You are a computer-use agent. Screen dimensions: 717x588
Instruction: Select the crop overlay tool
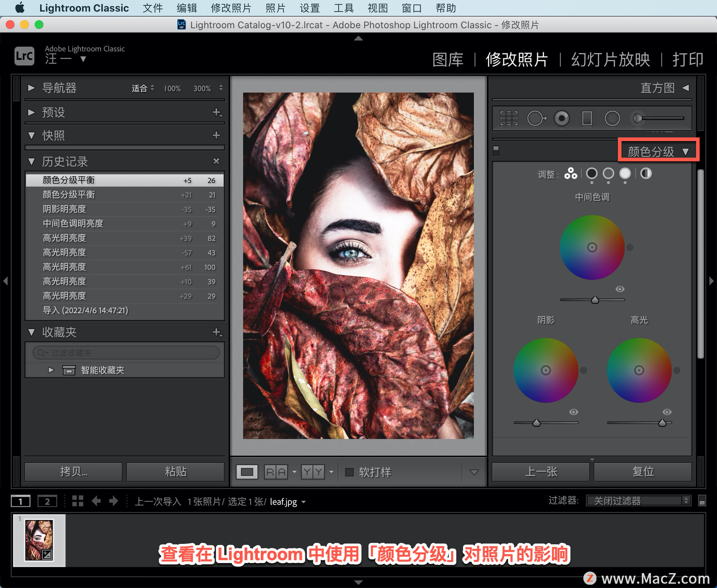tap(509, 118)
